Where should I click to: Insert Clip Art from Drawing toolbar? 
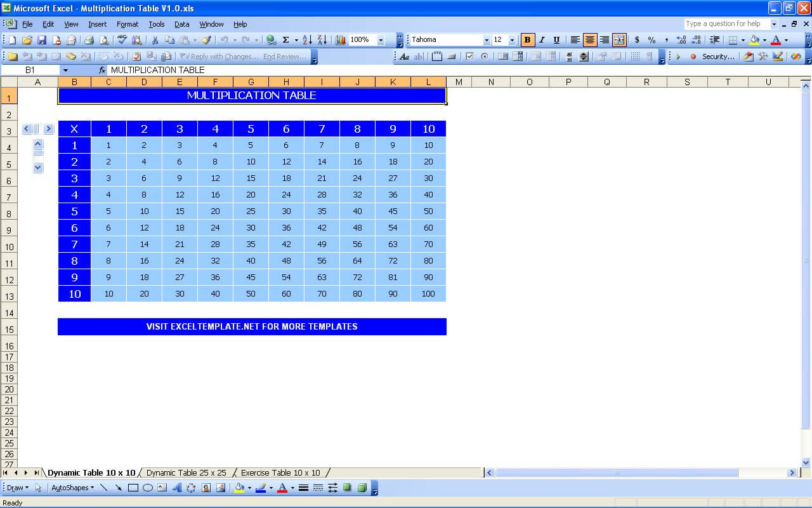(x=206, y=488)
